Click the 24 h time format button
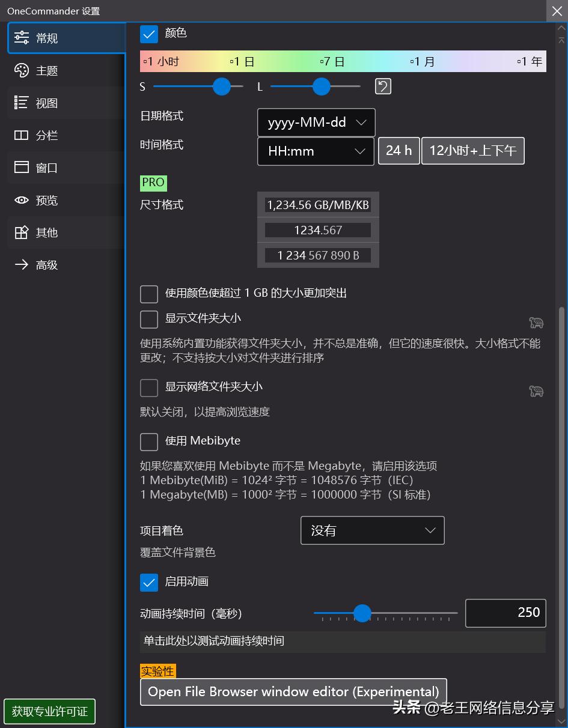 399,151
